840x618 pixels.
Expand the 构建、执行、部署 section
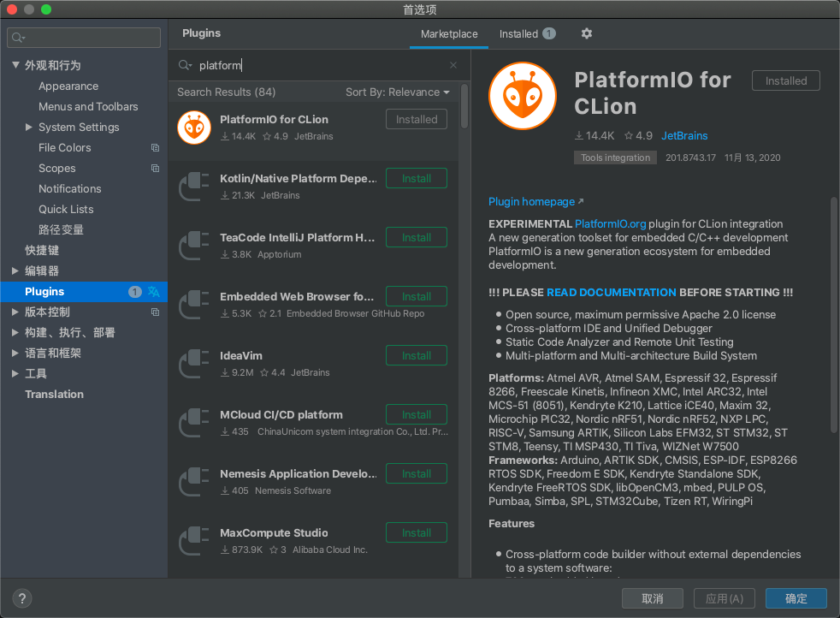point(15,332)
